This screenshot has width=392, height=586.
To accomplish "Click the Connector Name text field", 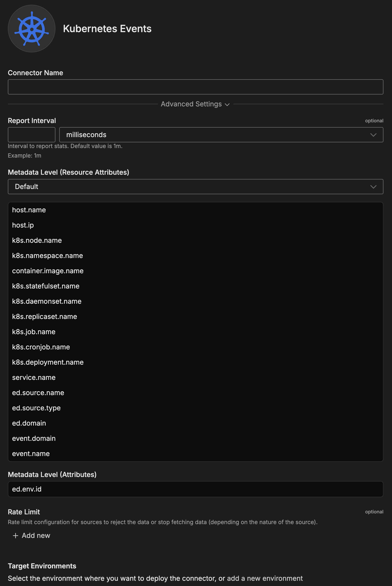I will pos(195,87).
